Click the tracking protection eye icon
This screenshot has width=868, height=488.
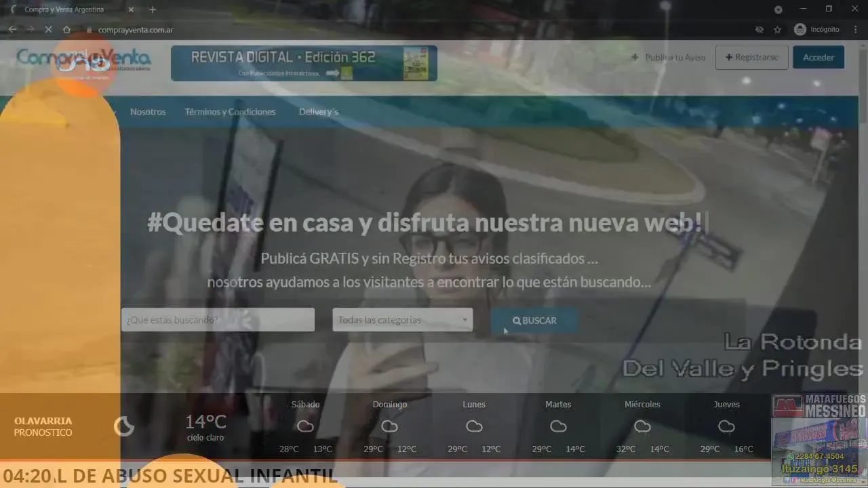click(759, 30)
